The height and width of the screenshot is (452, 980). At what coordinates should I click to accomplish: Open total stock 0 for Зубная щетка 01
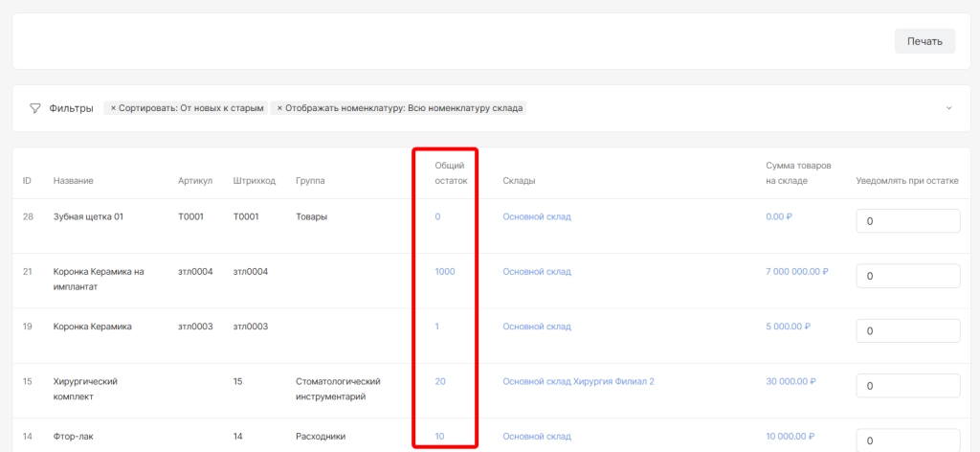437,217
